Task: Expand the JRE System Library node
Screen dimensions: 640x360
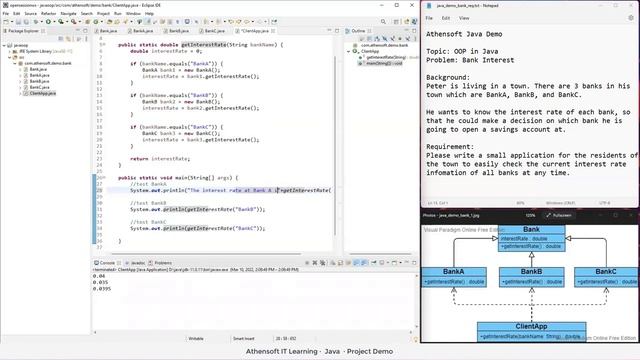Action: [x=9, y=51]
